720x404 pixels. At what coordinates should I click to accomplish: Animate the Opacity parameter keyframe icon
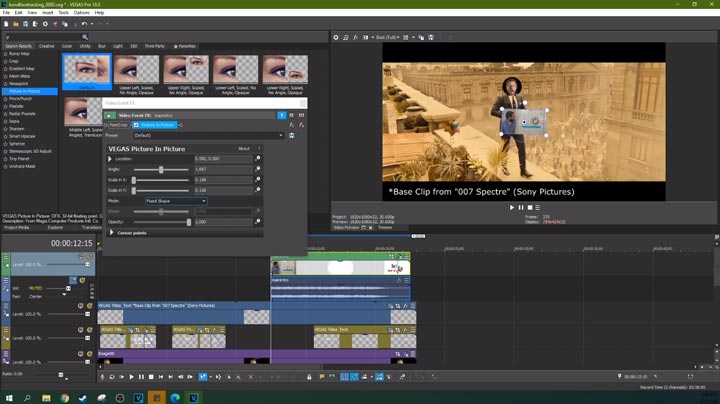[x=258, y=221]
